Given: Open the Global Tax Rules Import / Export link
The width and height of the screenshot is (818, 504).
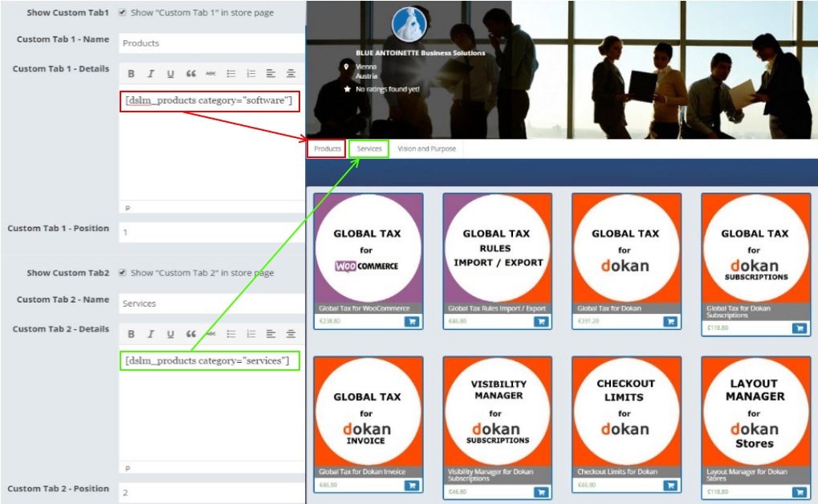Looking at the screenshot, I should click(497, 308).
